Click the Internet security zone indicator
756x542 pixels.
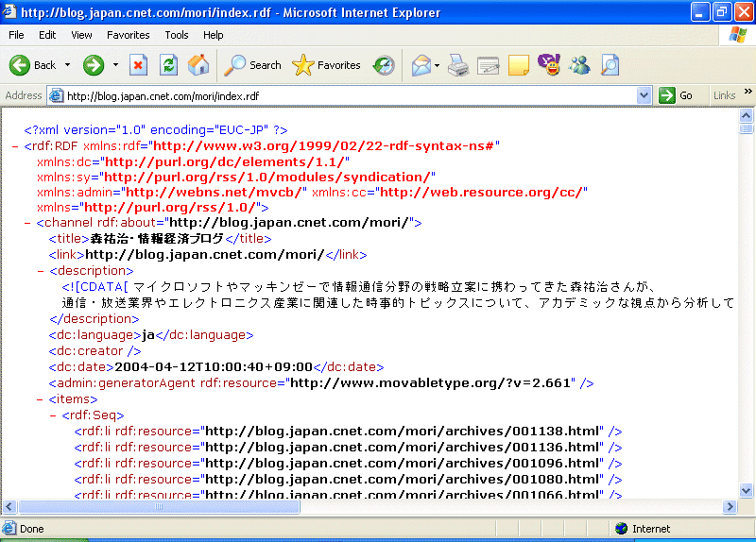[x=644, y=529]
